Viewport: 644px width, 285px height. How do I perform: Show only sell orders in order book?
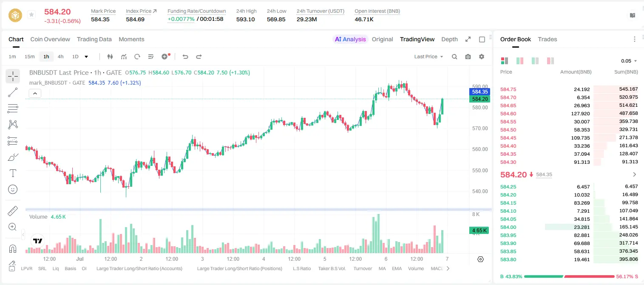click(550, 61)
